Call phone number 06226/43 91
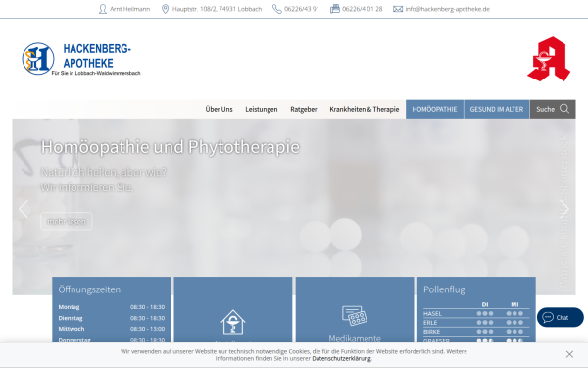The image size is (588, 368). click(302, 9)
